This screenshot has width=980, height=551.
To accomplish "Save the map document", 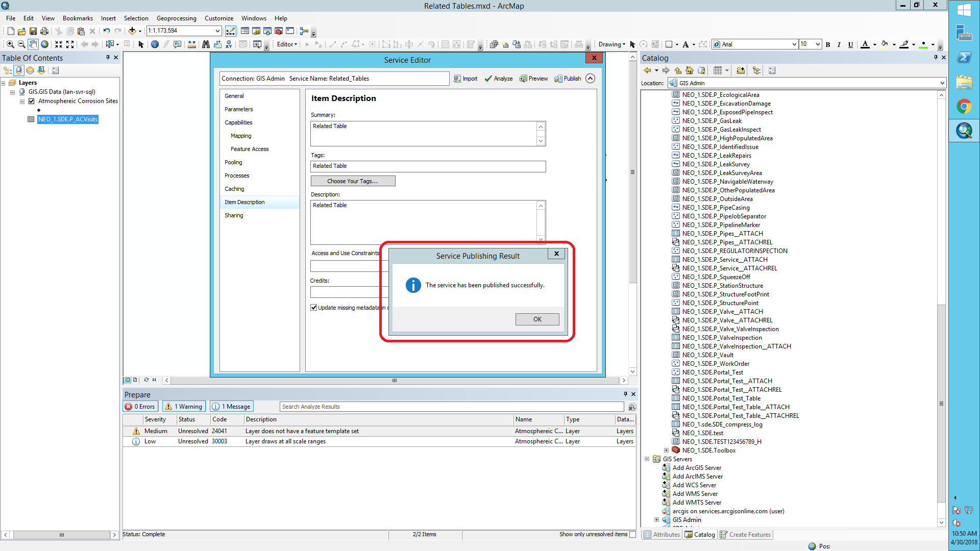I will pos(33,31).
